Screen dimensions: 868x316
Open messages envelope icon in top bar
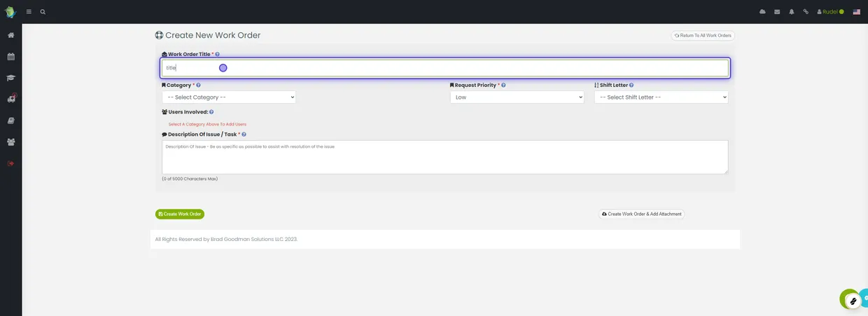coord(777,12)
